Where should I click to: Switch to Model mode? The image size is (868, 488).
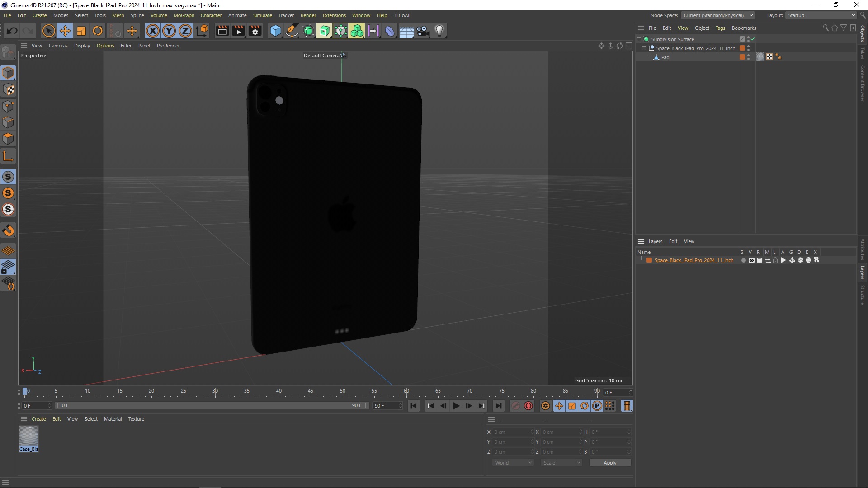8,73
